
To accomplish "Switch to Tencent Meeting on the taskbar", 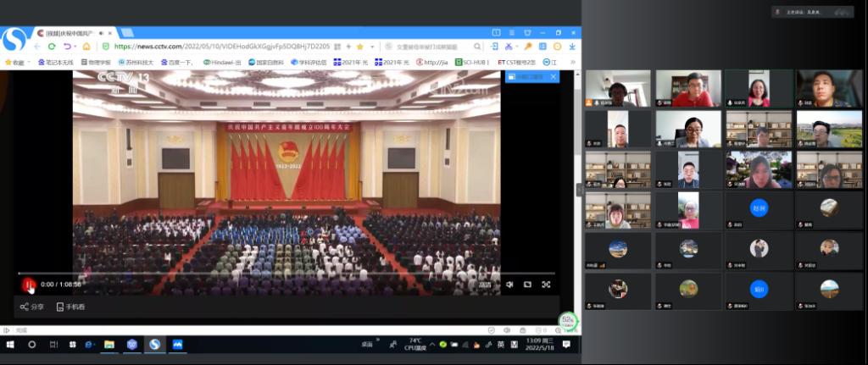I will coord(178,345).
